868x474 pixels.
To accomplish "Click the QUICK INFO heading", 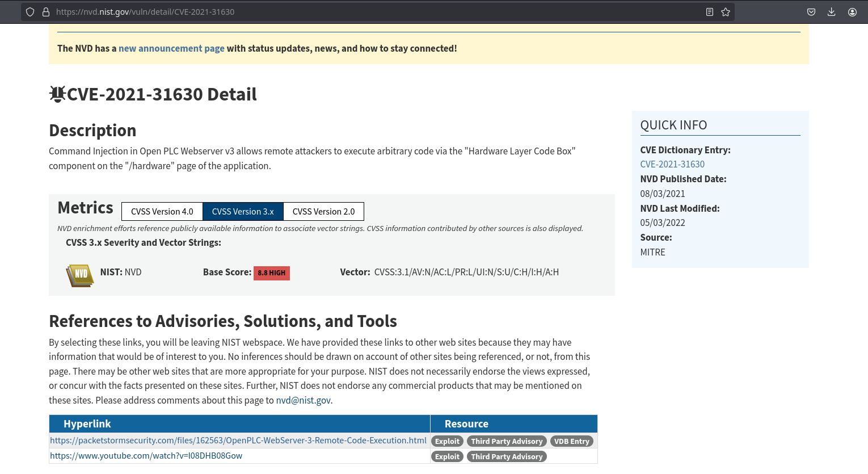I will 673,125.
